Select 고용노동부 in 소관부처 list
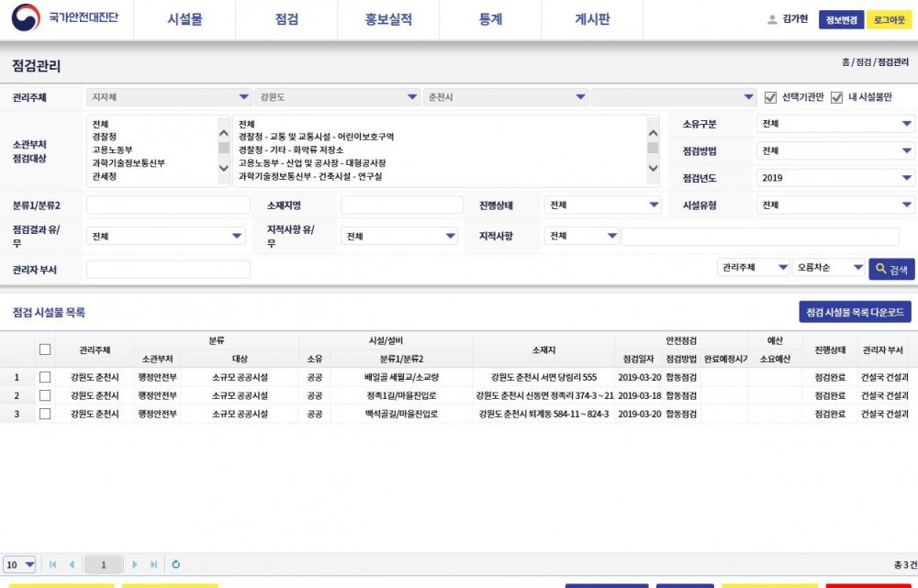This screenshot has width=918, height=588. coord(112,150)
